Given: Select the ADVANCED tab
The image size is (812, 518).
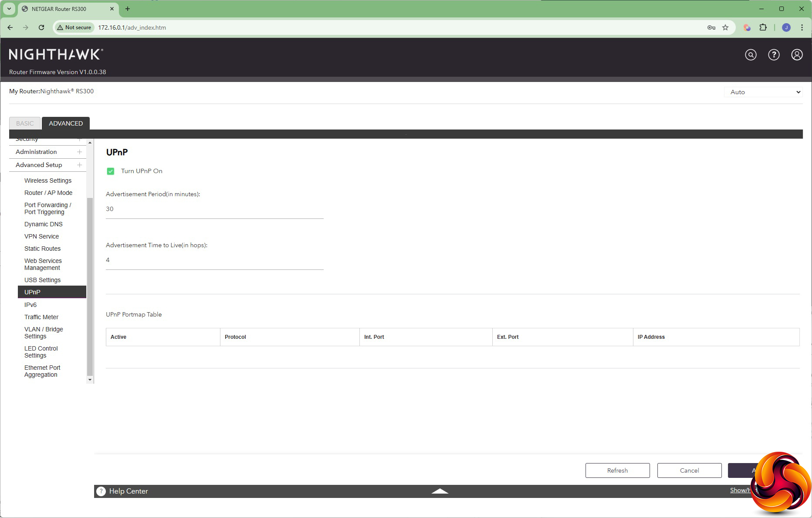Looking at the screenshot, I should (66, 123).
